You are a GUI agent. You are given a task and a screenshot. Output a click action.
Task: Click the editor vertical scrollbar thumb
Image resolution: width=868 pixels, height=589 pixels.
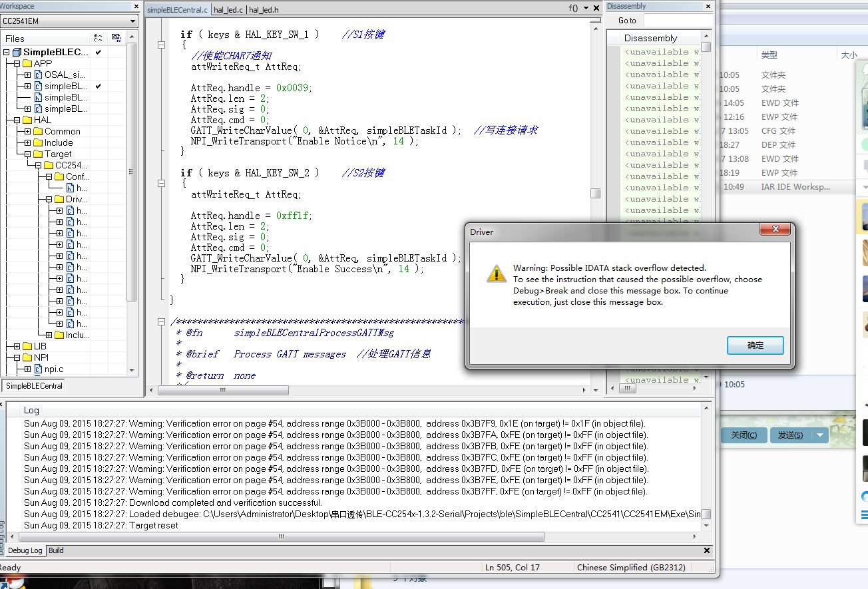[x=595, y=193]
